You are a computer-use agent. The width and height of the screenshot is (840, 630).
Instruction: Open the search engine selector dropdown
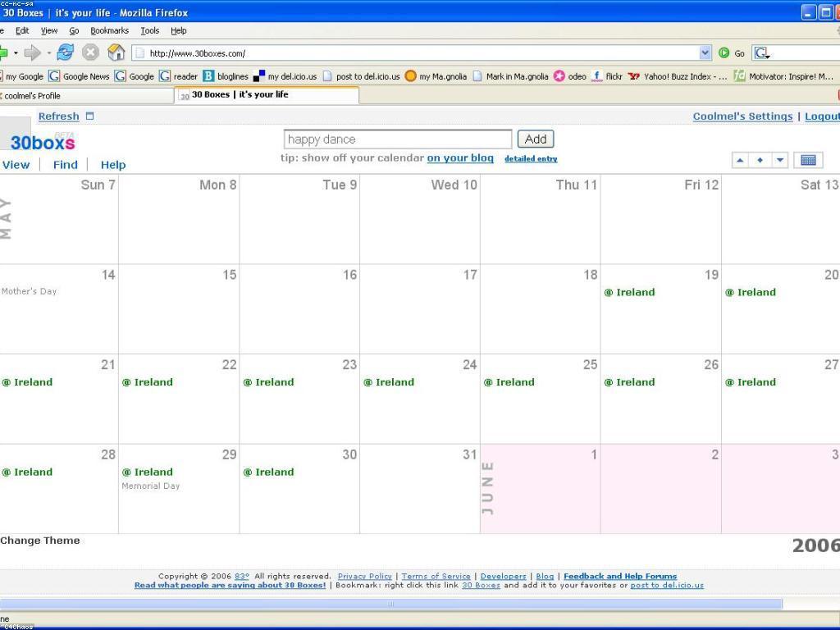pos(762,53)
